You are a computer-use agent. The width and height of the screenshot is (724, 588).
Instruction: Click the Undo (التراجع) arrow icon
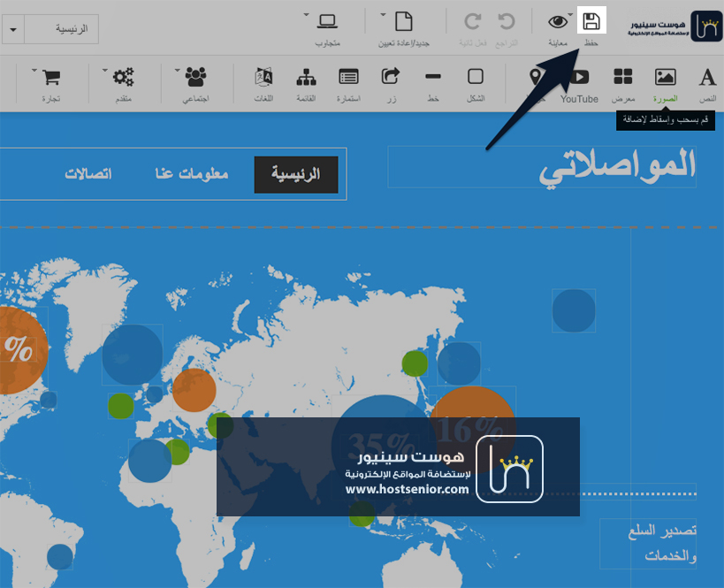(x=507, y=22)
